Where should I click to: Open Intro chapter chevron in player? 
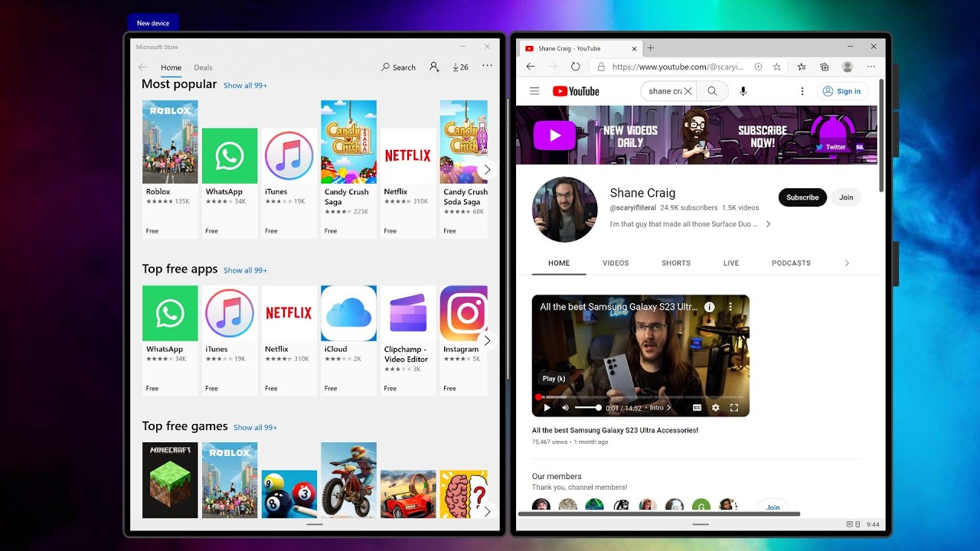click(x=668, y=408)
